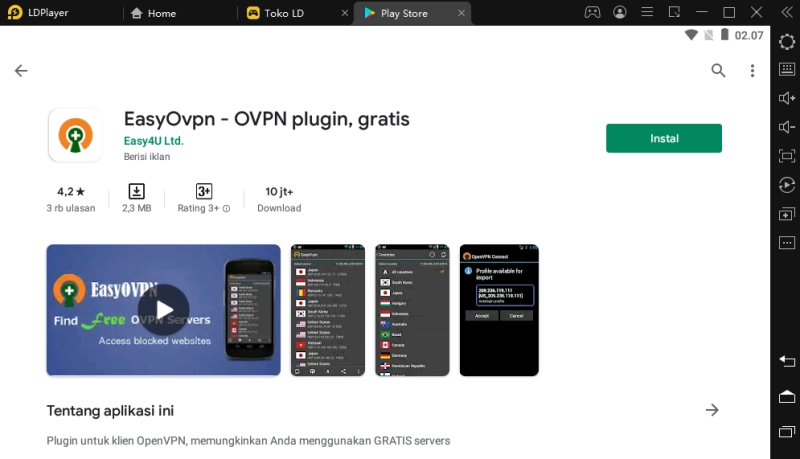The width and height of the screenshot is (800, 459).
Task: Play the EasyOVPN promo video
Action: [164, 310]
